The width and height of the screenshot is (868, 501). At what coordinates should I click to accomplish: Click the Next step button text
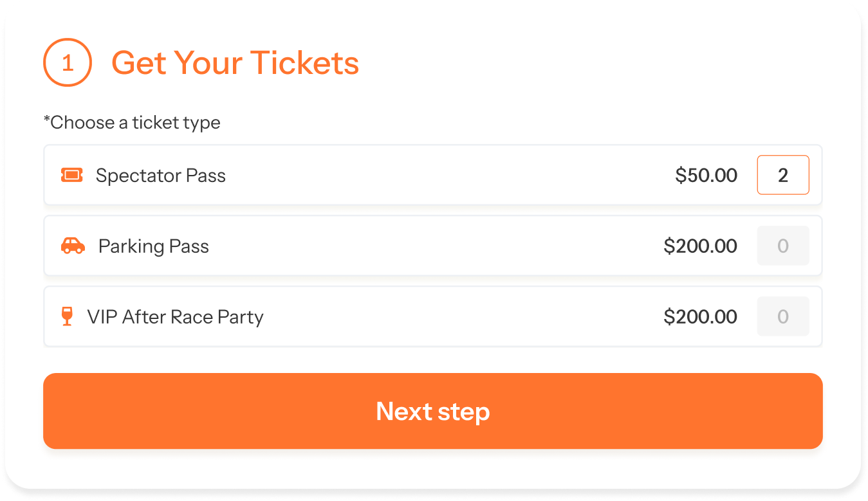pyautogui.click(x=433, y=412)
